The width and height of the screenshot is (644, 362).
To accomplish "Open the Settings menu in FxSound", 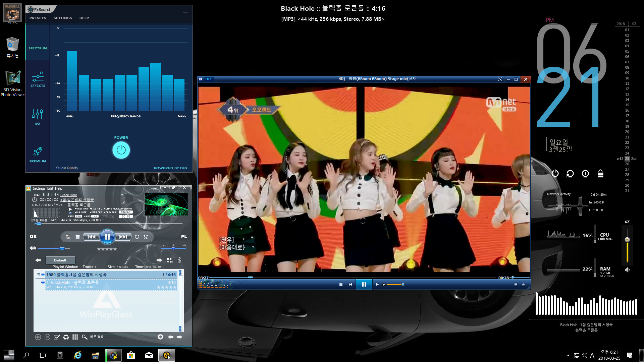I will click(63, 18).
